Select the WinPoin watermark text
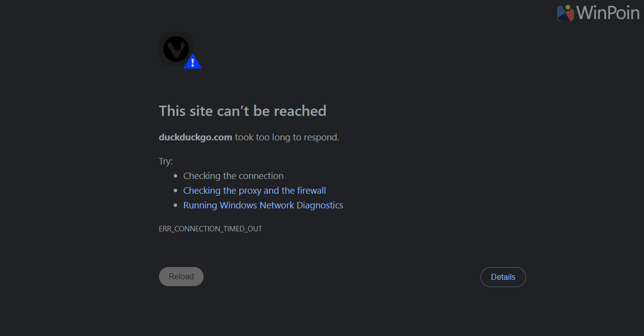Viewport: 644px width, 336px height. (607, 13)
